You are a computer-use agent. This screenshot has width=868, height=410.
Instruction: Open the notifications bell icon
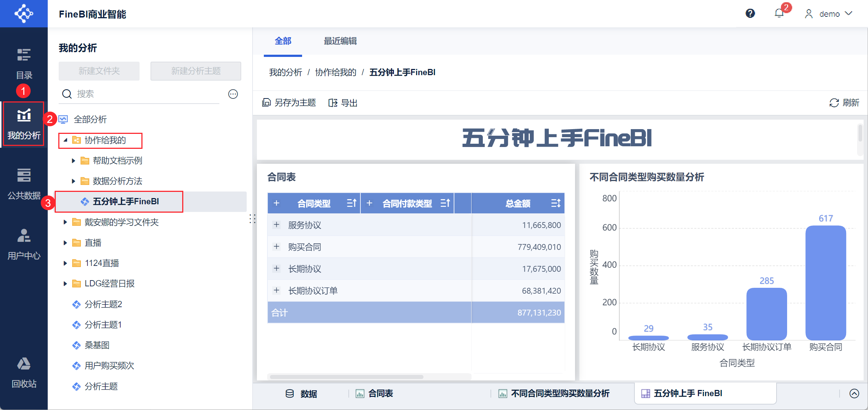click(779, 13)
